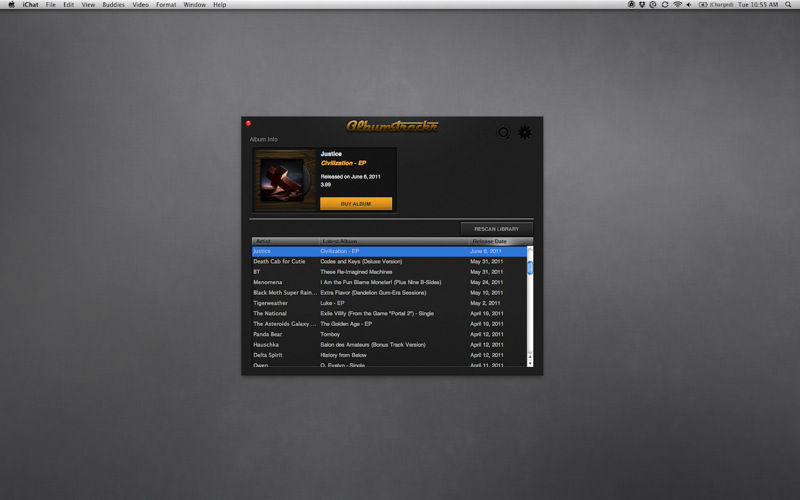Viewport: 800px width, 500px height.
Task: Click album title I Am the Fun Blame Monster!
Action: coord(381,282)
